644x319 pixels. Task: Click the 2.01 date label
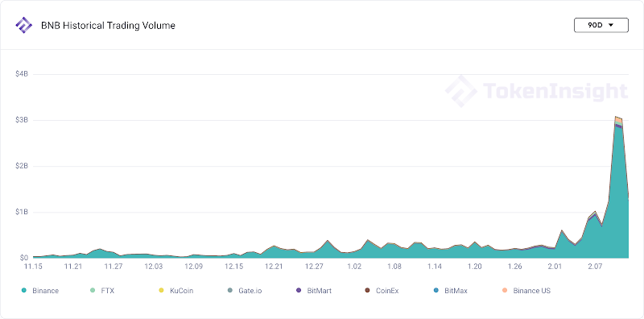pos(555,267)
